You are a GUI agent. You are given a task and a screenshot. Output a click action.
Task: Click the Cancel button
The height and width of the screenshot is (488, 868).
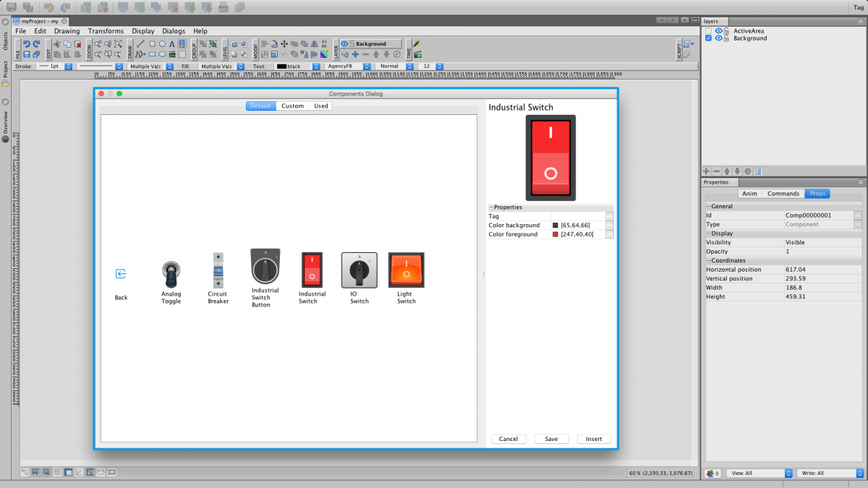click(508, 439)
